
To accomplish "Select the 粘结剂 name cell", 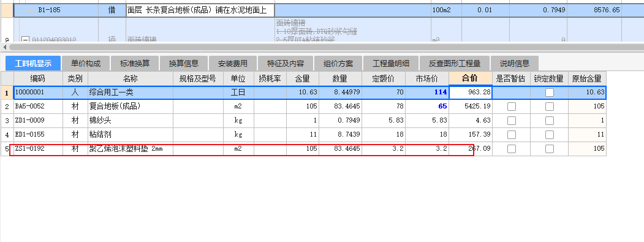I will click(x=131, y=134).
